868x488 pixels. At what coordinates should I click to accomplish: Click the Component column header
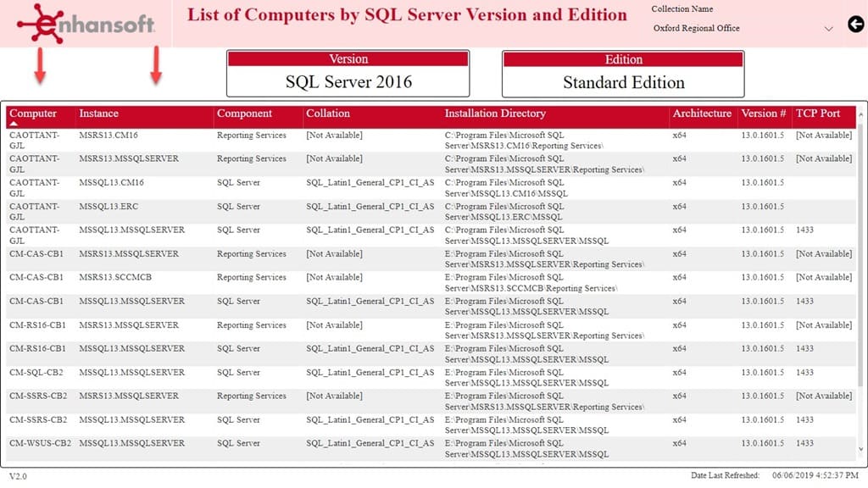click(244, 114)
